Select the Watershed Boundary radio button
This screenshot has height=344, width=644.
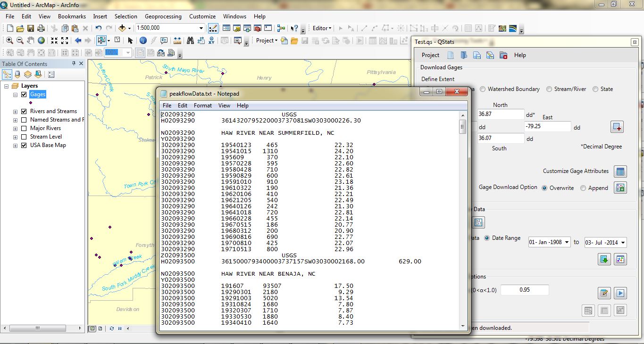483,89
